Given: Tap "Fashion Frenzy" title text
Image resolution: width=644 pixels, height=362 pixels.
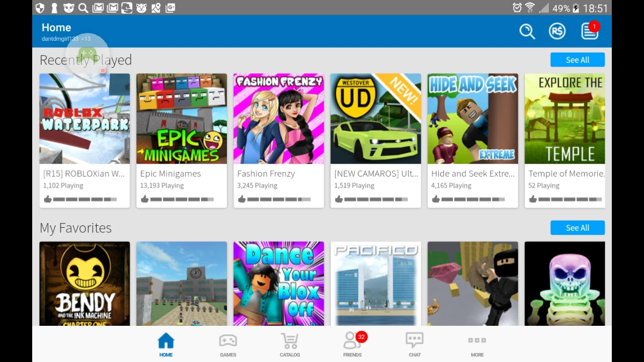Looking at the screenshot, I should (x=266, y=173).
